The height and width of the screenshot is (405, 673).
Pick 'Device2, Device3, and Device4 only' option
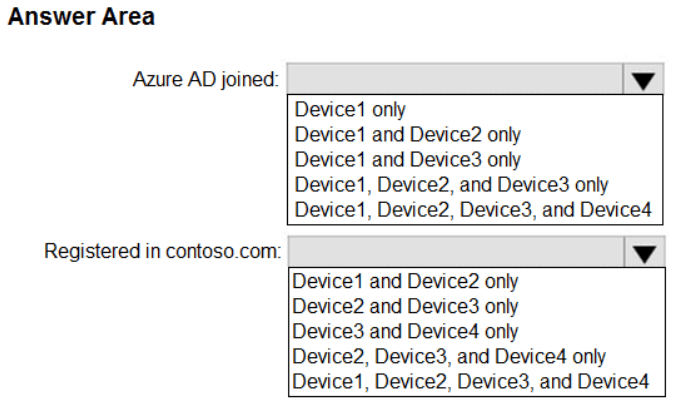(449, 356)
